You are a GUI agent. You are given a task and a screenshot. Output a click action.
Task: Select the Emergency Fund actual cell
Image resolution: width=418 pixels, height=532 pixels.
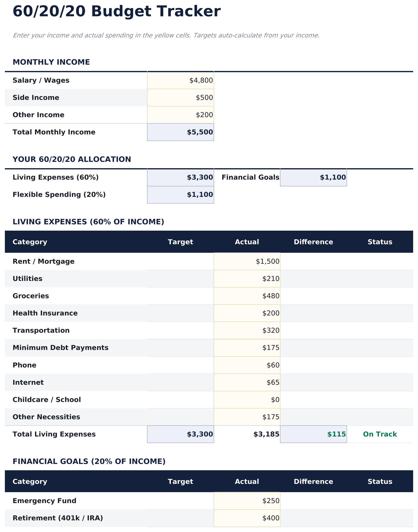click(x=247, y=501)
